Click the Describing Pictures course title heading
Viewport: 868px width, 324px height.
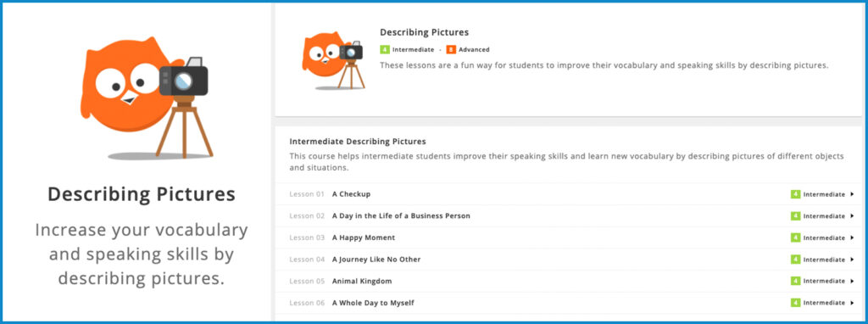pos(425,33)
